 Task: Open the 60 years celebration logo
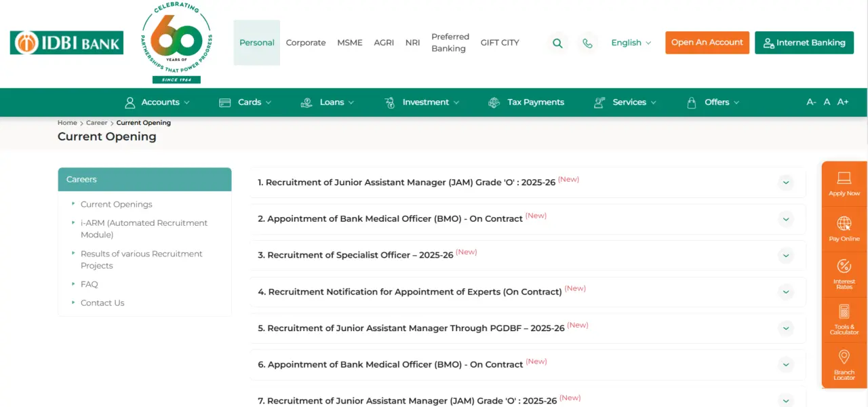[x=176, y=42]
